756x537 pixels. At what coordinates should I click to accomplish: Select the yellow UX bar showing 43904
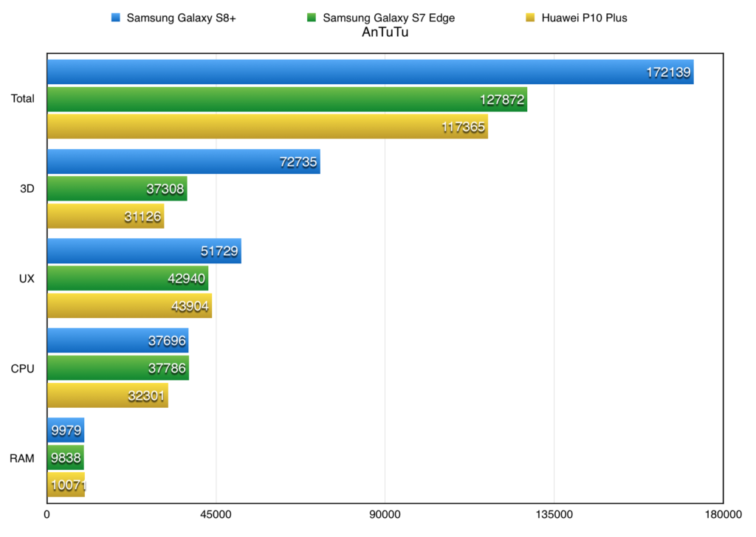click(130, 306)
